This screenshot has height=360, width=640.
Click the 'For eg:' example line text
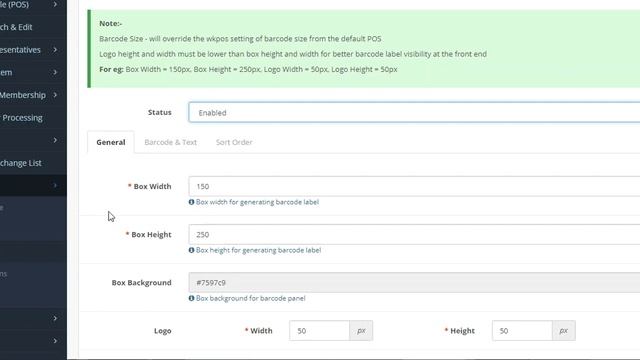coord(248,69)
